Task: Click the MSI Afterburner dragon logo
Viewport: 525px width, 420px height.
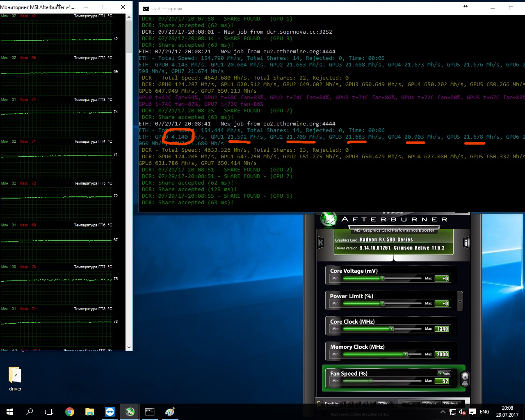Action: 329,219
